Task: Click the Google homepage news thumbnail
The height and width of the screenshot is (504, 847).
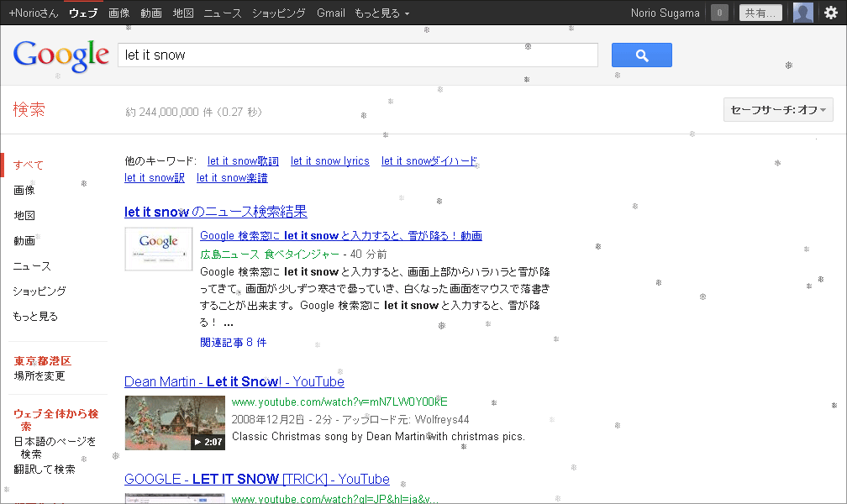Action: [x=159, y=249]
